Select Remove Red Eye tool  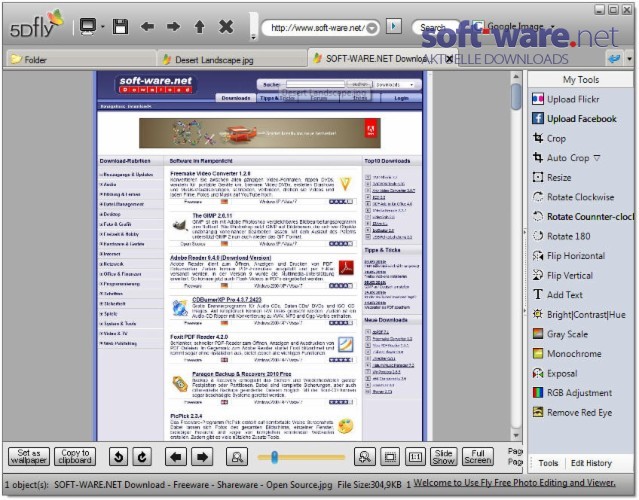point(572,412)
